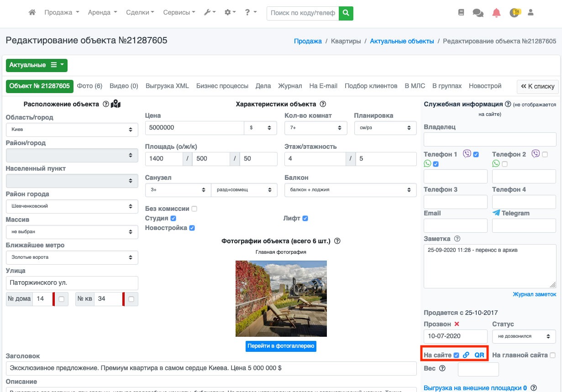
Task: Open the Журнал заметок link
Action: click(534, 294)
